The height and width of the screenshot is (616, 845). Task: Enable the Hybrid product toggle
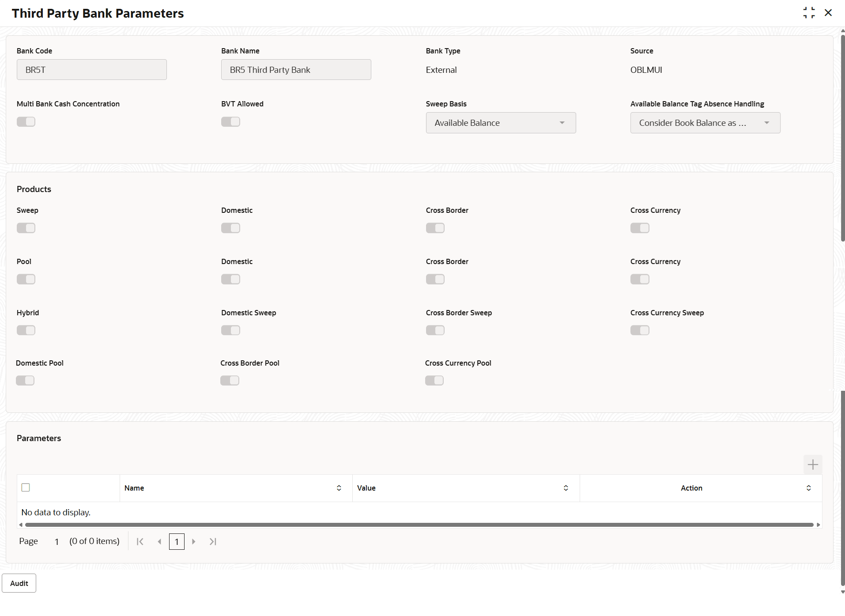click(x=26, y=331)
